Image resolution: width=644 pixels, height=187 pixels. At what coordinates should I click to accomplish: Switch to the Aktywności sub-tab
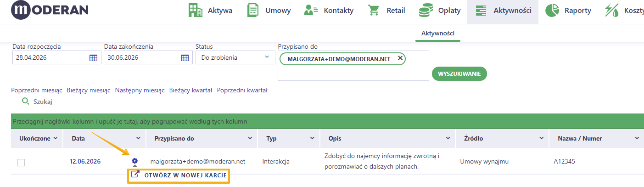(x=438, y=34)
